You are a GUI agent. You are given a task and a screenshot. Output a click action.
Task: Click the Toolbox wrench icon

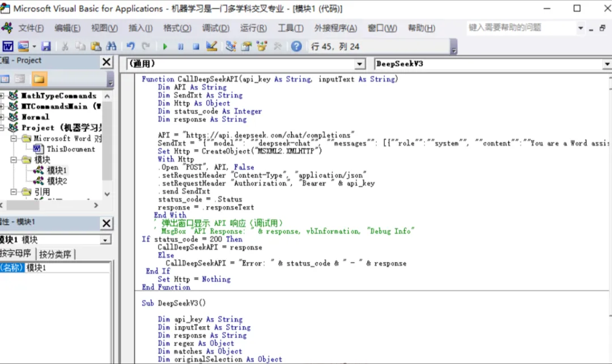[x=278, y=46]
